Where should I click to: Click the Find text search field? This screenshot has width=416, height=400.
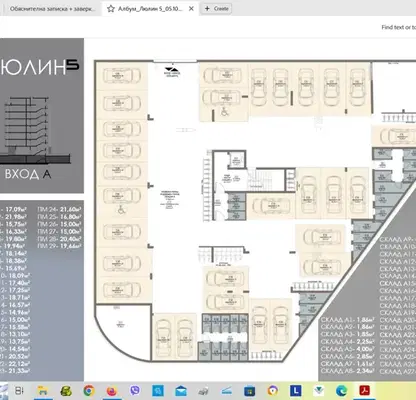click(x=398, y=27)
